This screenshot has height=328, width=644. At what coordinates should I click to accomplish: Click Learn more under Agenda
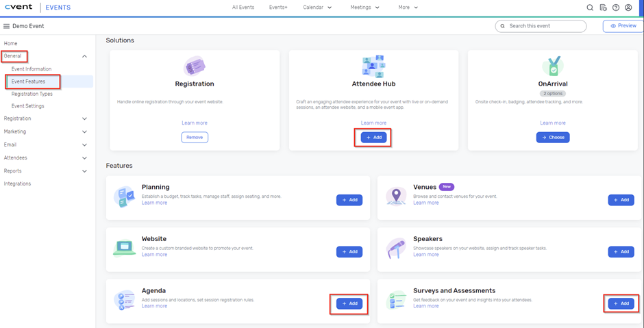click(x=154, y=306)
